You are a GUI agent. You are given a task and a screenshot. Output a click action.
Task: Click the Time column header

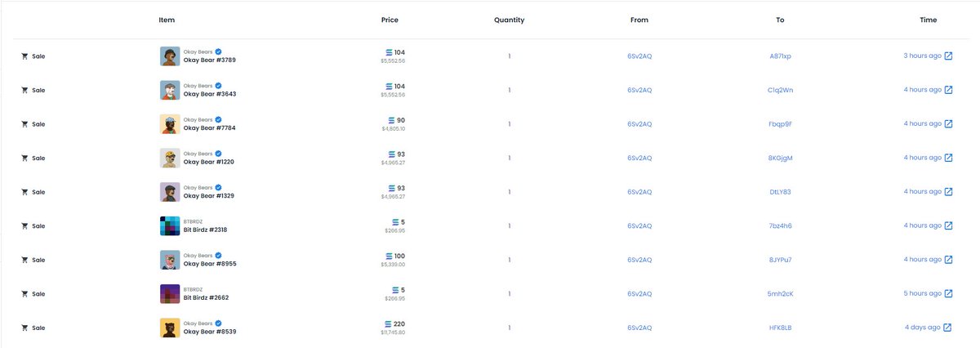click(x=928, y=20)
